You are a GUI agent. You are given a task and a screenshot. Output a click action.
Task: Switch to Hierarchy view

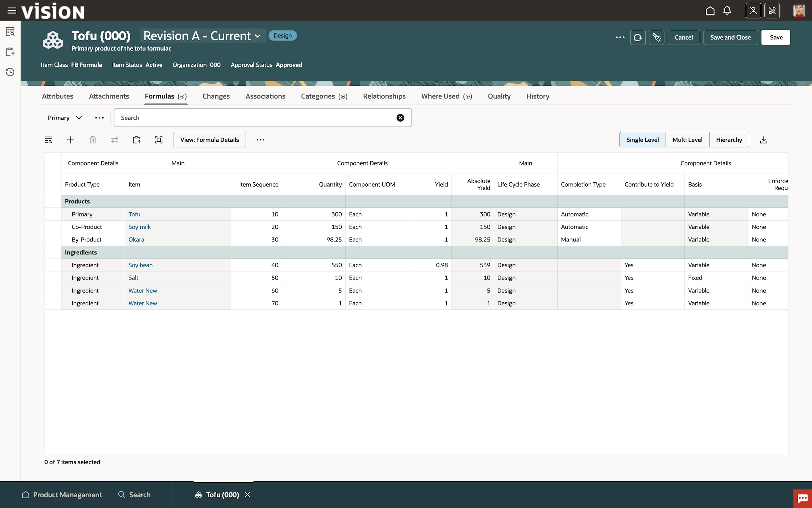pyautogui.click(x=729, y=140)
